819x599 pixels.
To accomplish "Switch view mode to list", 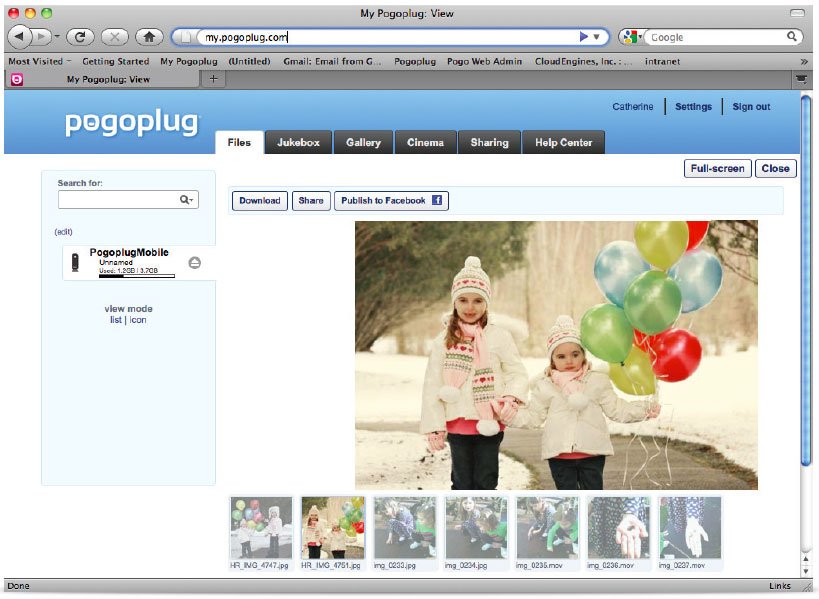I will (x=115, y=320).
